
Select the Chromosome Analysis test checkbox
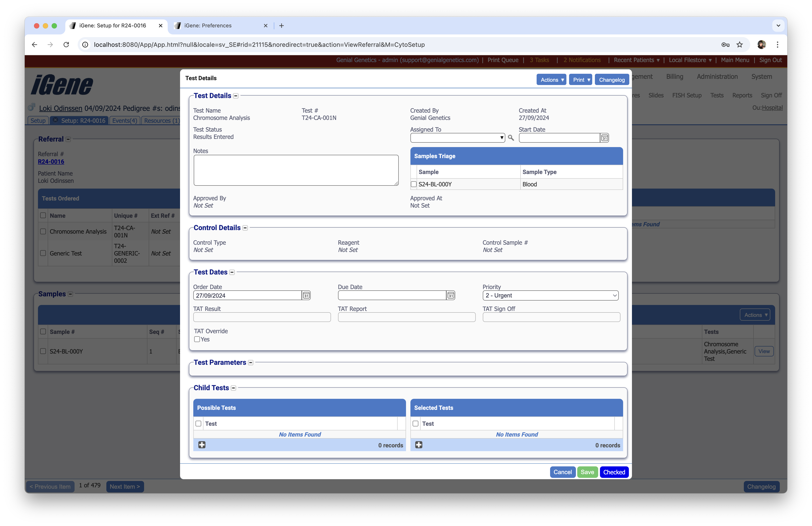click(x=43, y=231)
